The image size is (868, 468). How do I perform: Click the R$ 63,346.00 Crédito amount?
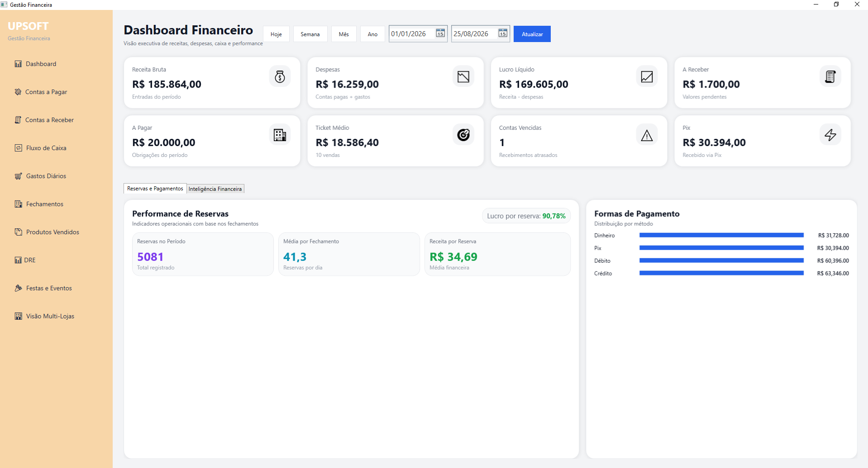(x=833, y=273)
